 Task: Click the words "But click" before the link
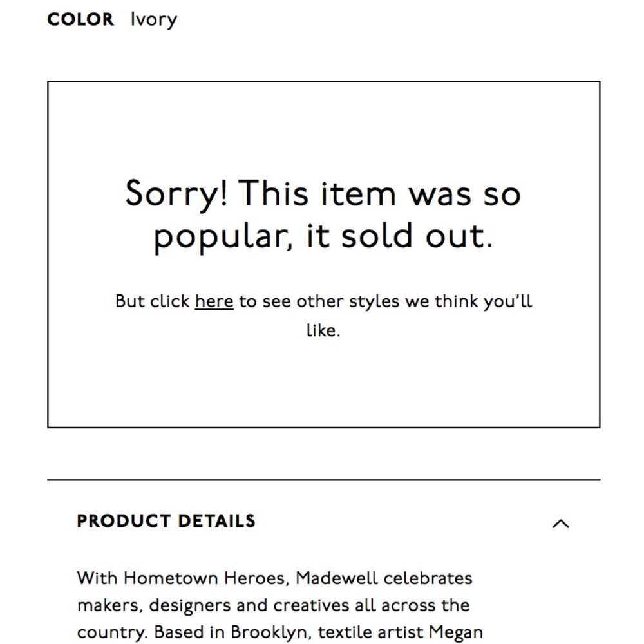(152, 301)
